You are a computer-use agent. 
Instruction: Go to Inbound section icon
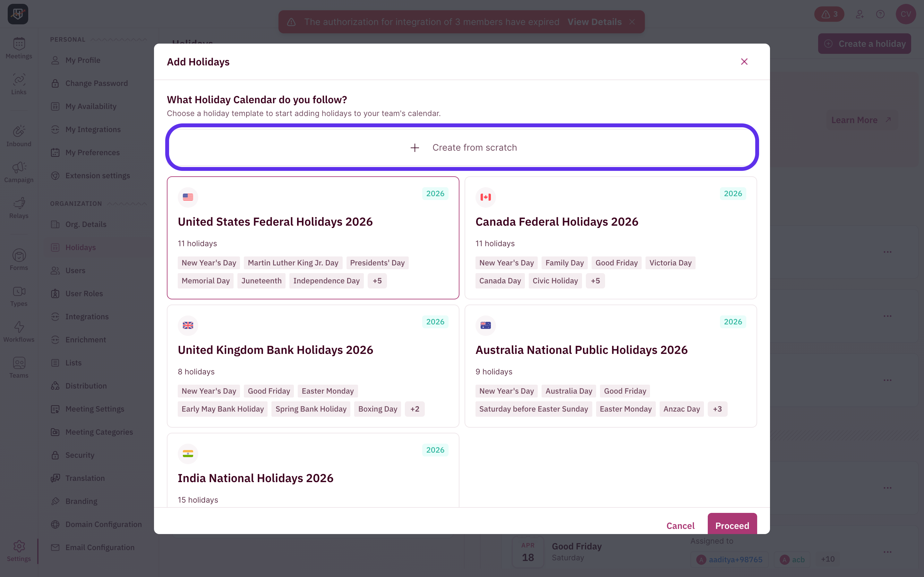(x=19, y=136)
